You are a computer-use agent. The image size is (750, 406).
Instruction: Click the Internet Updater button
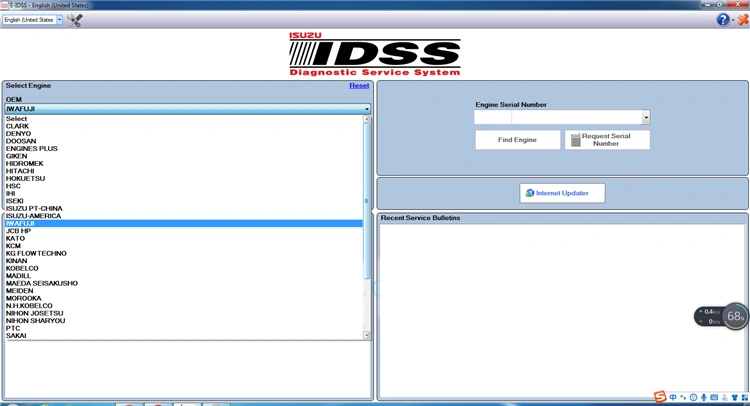pyautogui.click(x=562, y=193)
